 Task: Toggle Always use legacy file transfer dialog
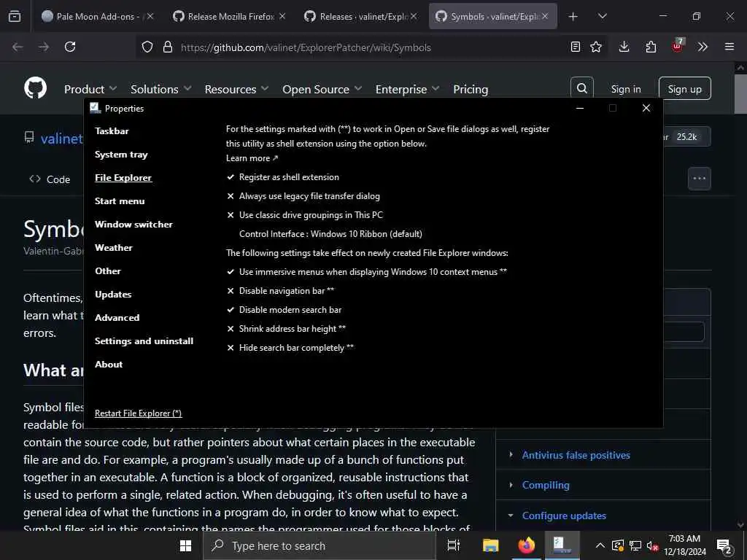[x=303, y=196]
